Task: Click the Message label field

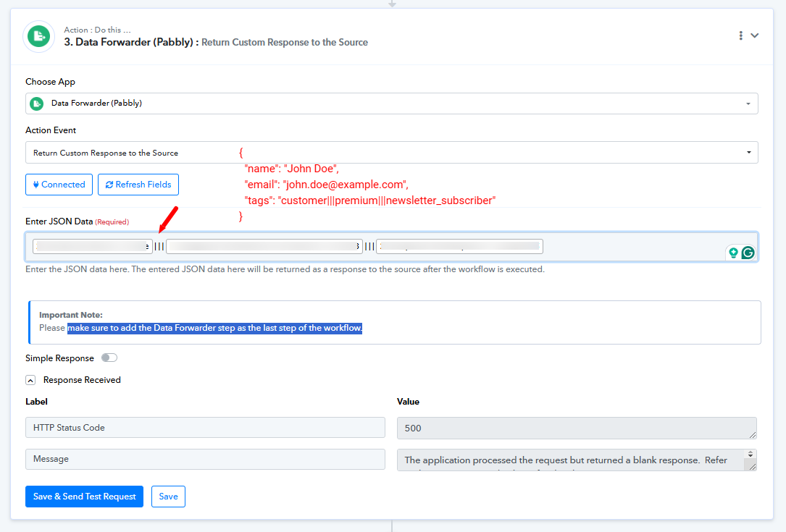Action: click(205, 459)
